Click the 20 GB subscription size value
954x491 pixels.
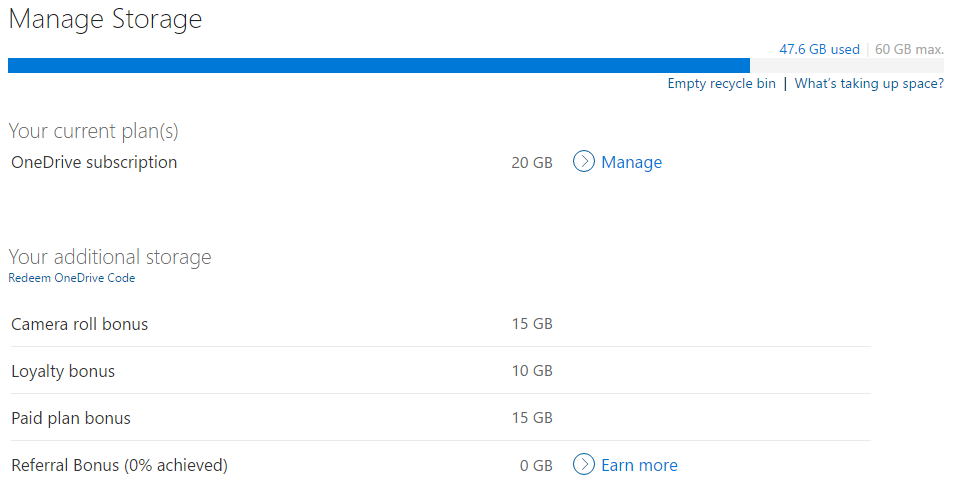pos(531,162)
